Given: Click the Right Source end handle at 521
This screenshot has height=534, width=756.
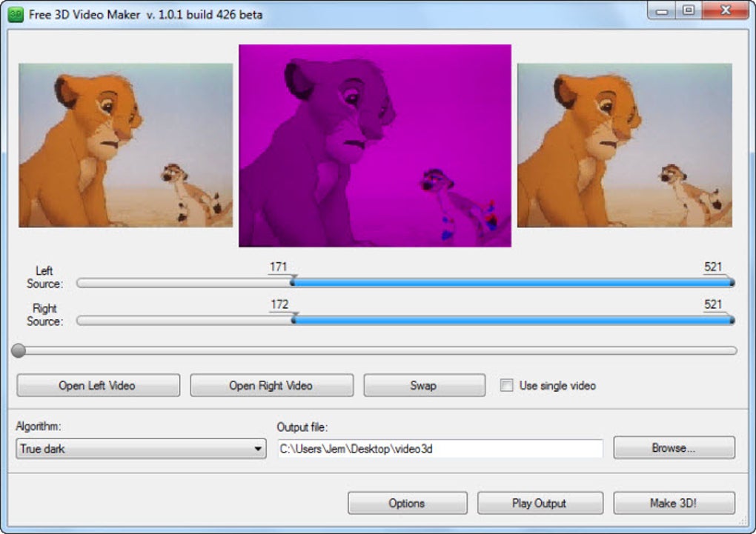Looking at the screenshot, I should point(732,320).
